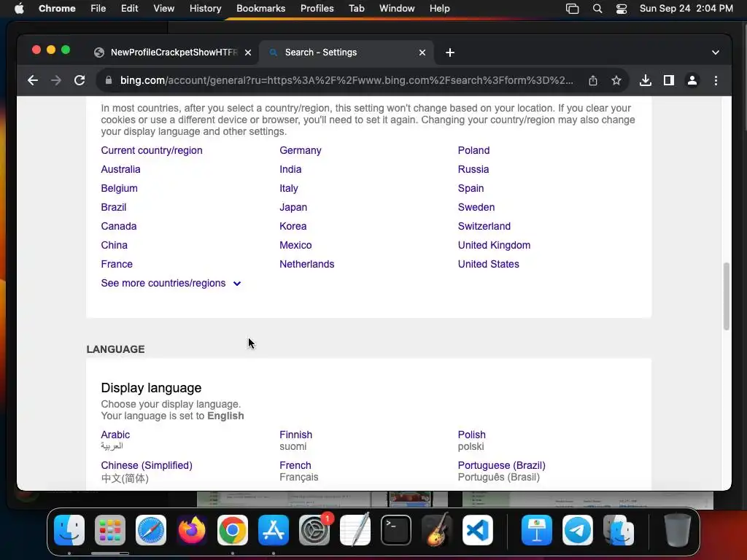Select the Search - Settings tab

[x=347, y=52]
